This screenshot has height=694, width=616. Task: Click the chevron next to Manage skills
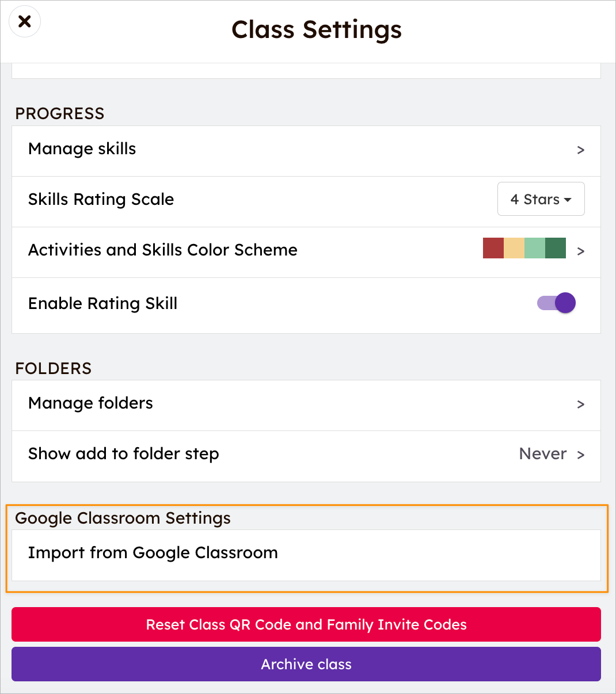581,150
